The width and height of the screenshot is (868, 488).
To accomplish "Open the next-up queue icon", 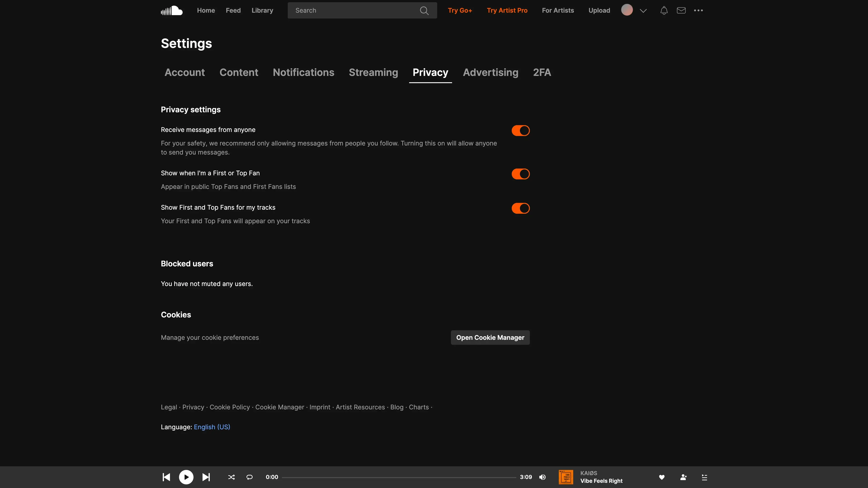I will (x=704, y=477).
